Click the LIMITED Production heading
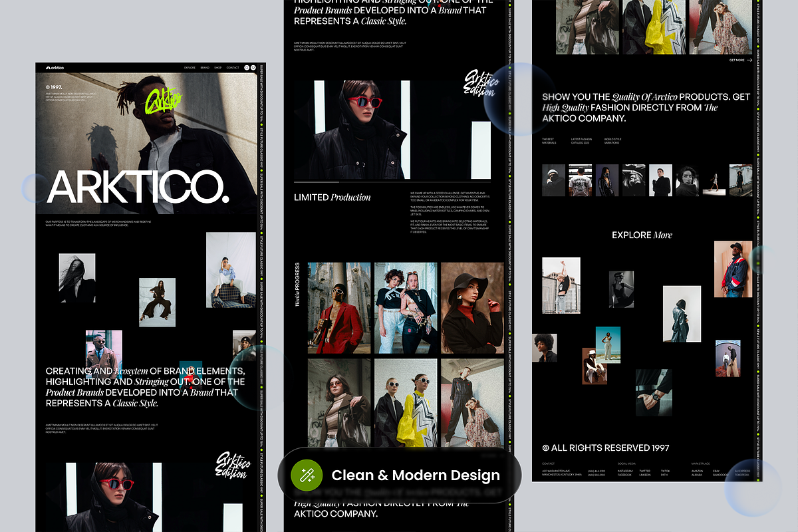798x532 pixels. coord(332,198)
